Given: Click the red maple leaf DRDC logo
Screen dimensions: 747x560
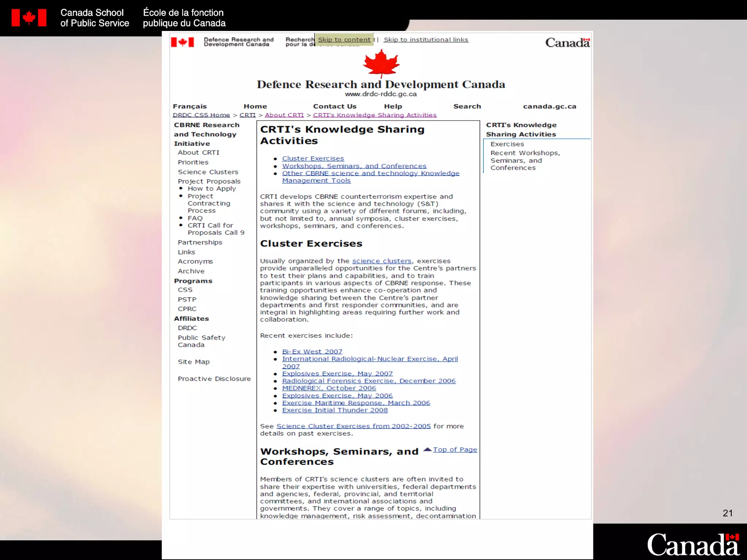Looking at the screenshot, I should pos(381,63).
